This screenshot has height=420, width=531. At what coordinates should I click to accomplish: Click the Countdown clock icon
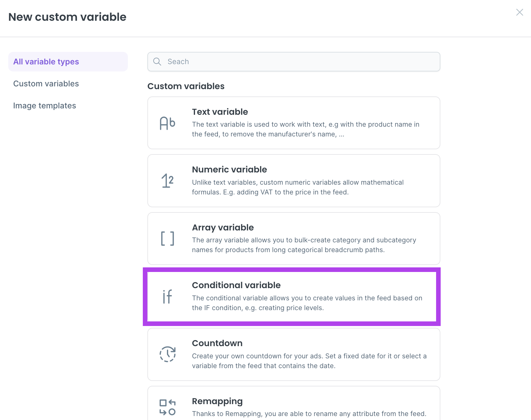pos(168,354)
